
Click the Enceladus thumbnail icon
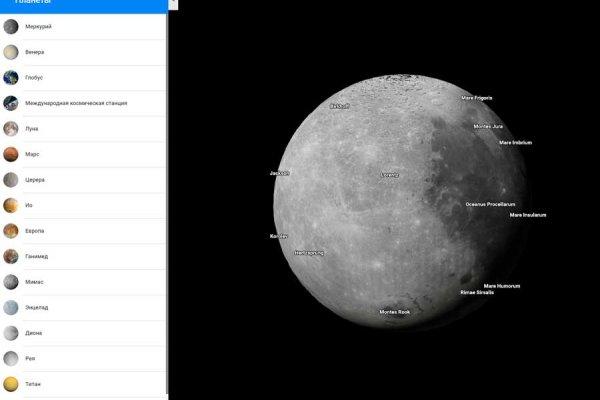click(11, 307)
